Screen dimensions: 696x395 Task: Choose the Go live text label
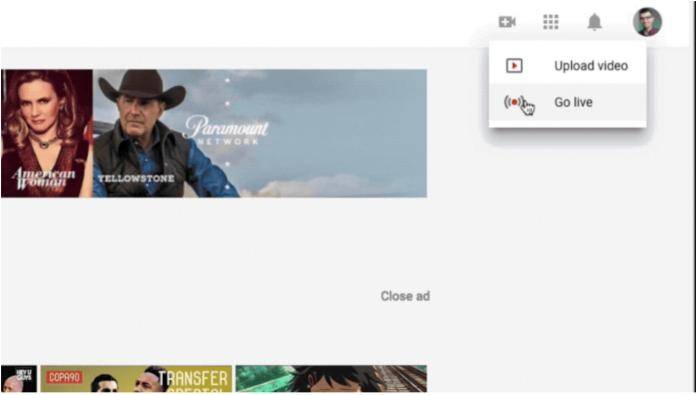tap(573, 102)
